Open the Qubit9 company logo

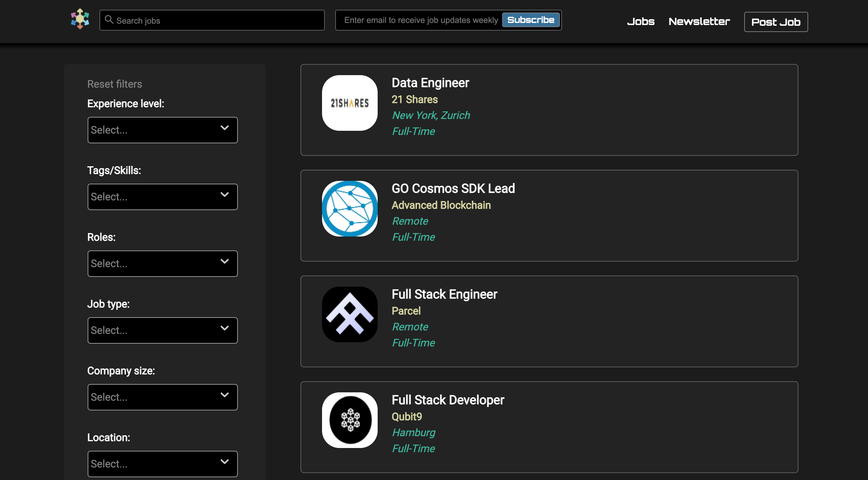click(349, 420)
